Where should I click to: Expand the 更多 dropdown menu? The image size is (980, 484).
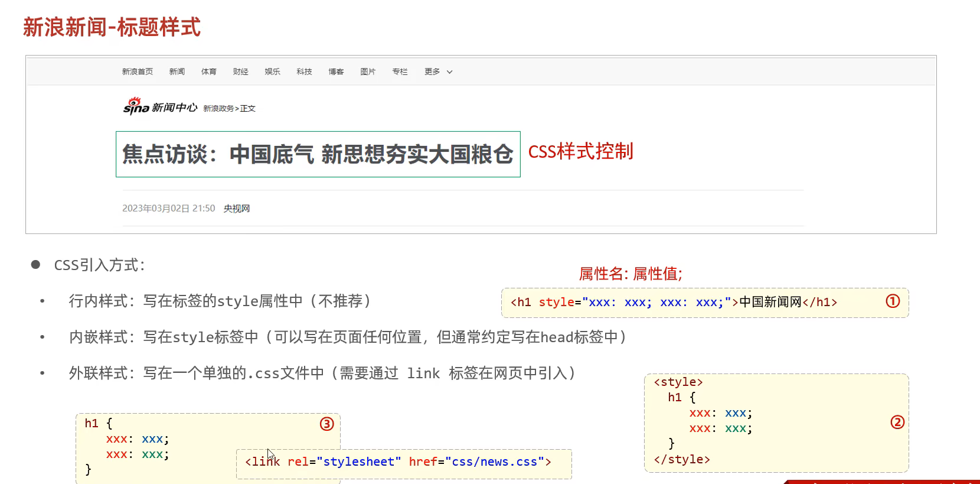tap(439, 72)
